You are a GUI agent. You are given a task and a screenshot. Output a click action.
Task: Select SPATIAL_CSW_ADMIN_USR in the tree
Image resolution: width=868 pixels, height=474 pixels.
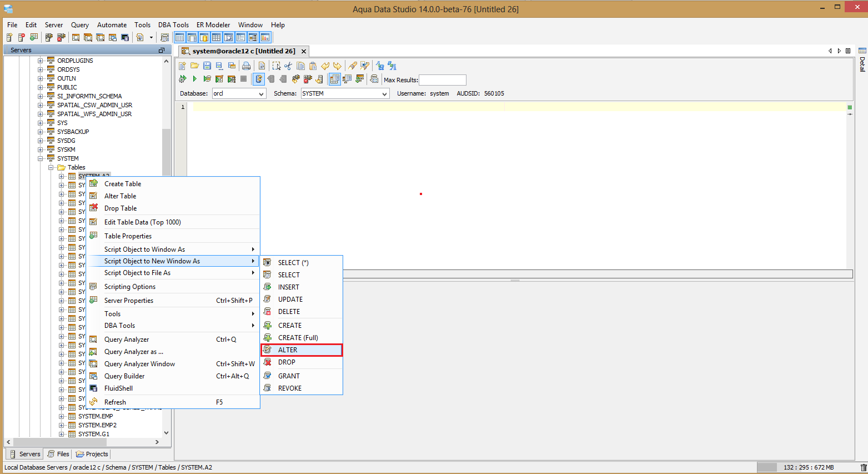(94, 105)
